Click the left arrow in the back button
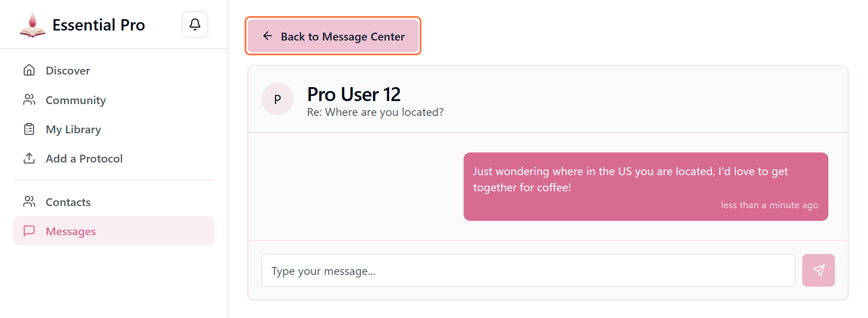The image size is (868, 318). [268, 36]
